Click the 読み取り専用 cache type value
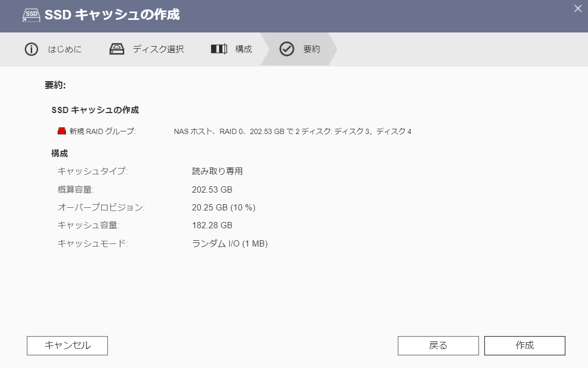 217,171
